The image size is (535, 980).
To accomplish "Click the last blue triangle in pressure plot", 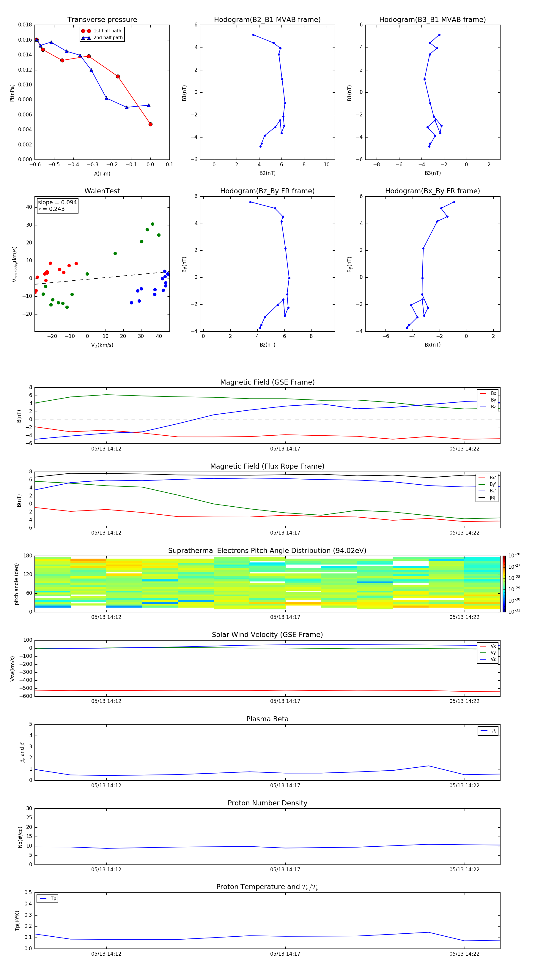I will click(x=149, y=105).
